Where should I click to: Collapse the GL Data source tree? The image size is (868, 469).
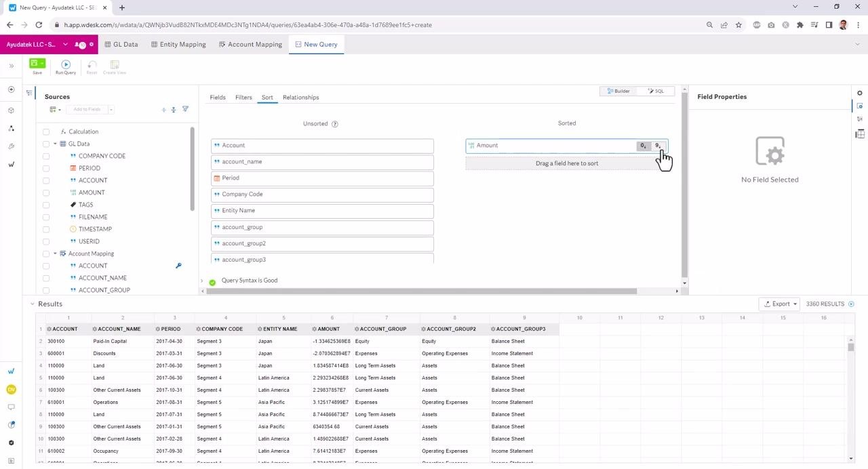(x=55, y=144)
